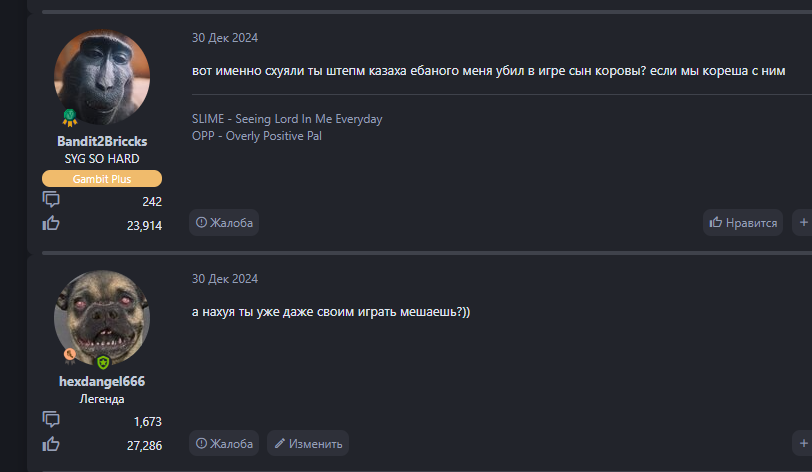Screen dimensions: 812x472
Task: Click the Gambit Plus badge
Action: [101, 179]
